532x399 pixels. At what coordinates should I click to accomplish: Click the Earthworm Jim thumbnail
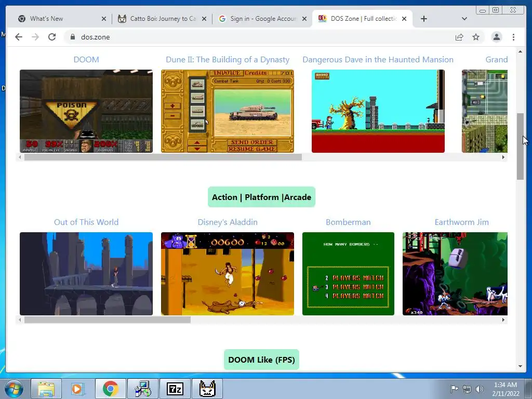455,273
